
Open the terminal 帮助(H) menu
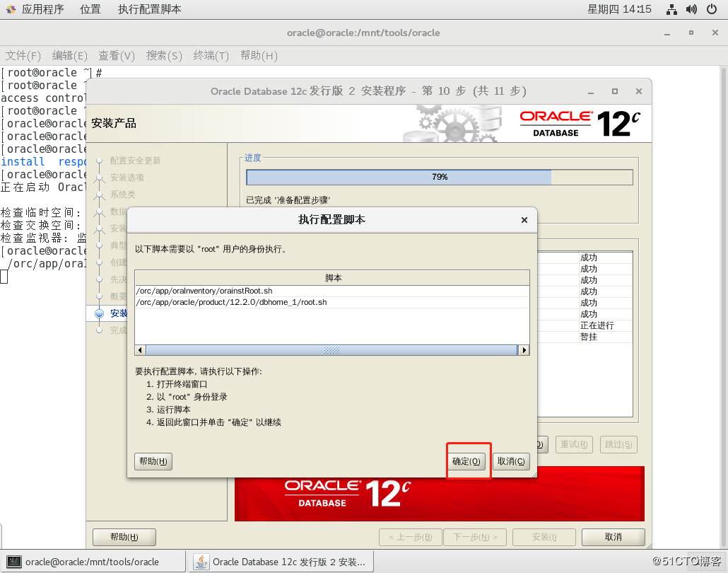click(259, 56)
